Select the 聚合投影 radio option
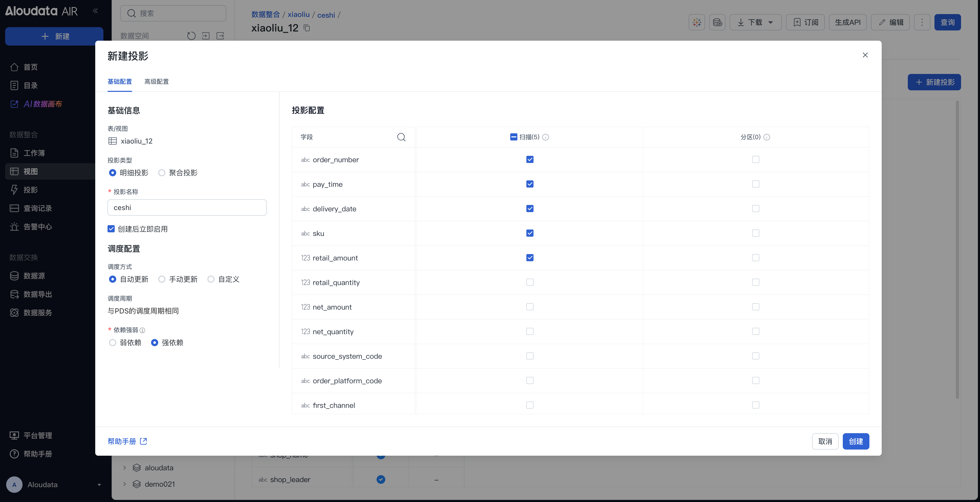 click(162, 173)
